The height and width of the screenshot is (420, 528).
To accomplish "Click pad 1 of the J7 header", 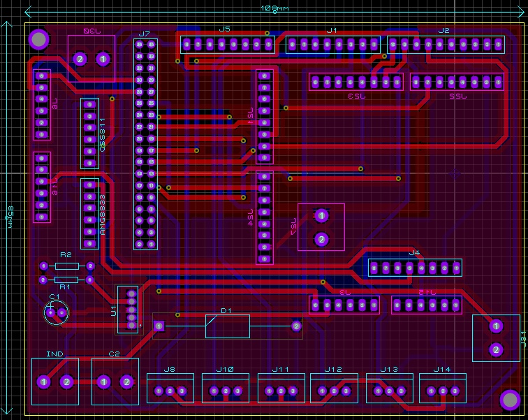I will pos(151,244).
